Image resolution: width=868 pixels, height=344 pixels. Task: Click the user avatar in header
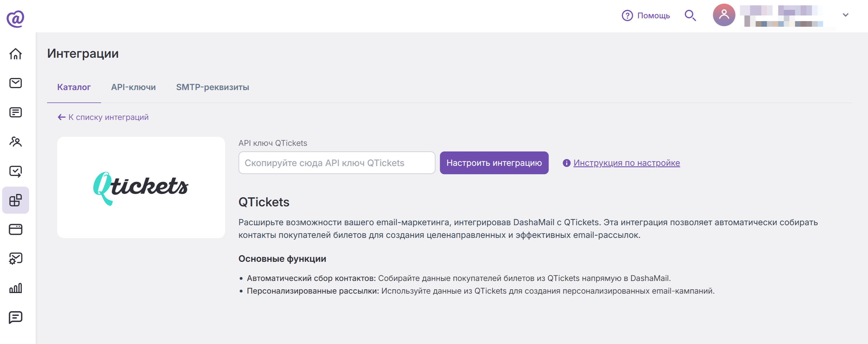pyautogui.click(x=724, y=15)
